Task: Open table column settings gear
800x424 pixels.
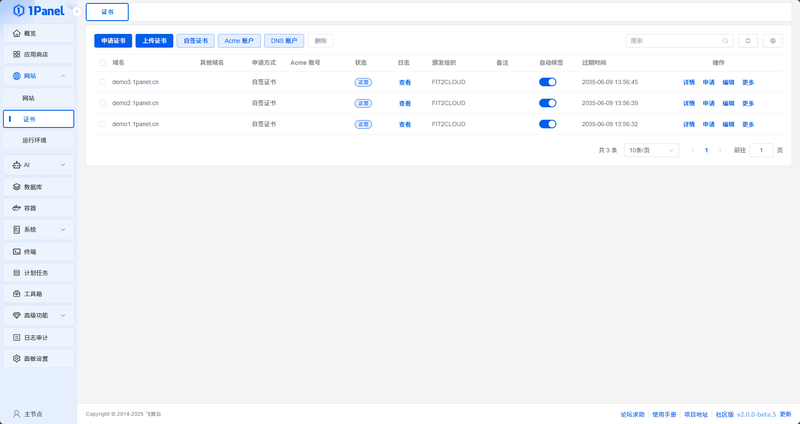Action: [x=773, y=41]
